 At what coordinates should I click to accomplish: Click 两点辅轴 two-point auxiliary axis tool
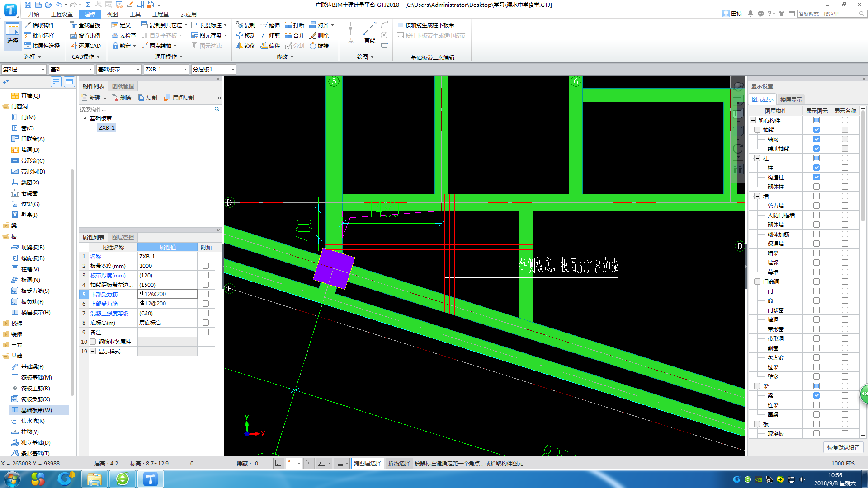(159, 46)
